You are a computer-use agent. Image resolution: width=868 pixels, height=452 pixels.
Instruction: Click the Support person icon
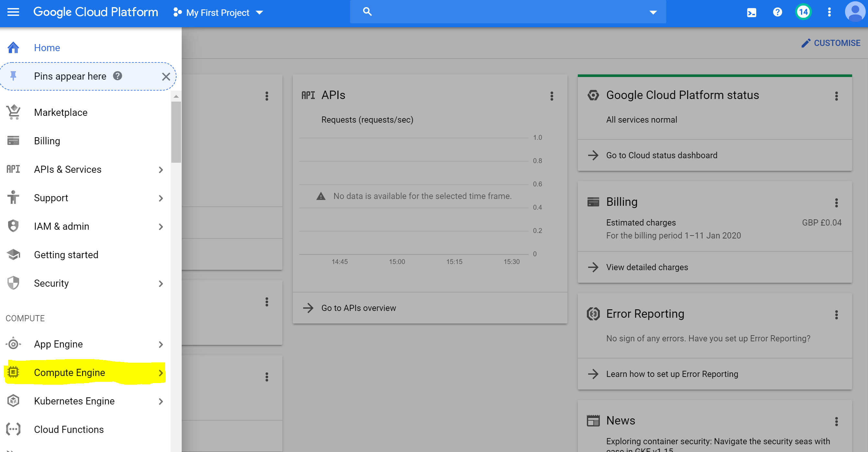tap(13, 197)
